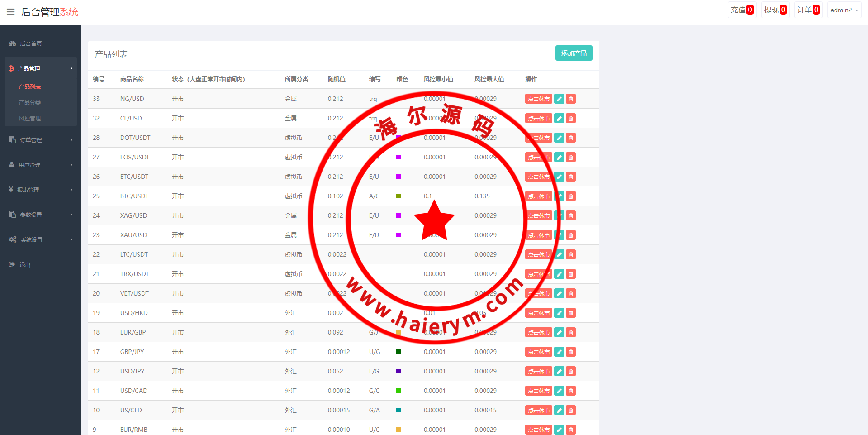Viewport: 868px width, 435px height.
Task: Click trash icon for US/CFD row
Action: click(571, 410)
